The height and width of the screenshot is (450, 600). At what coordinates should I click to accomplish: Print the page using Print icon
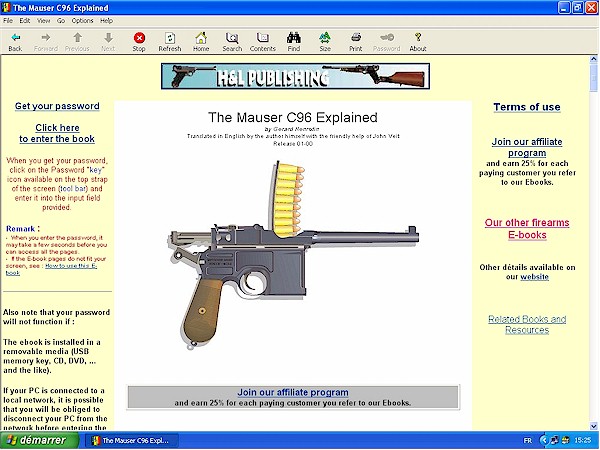coord(356,38)
